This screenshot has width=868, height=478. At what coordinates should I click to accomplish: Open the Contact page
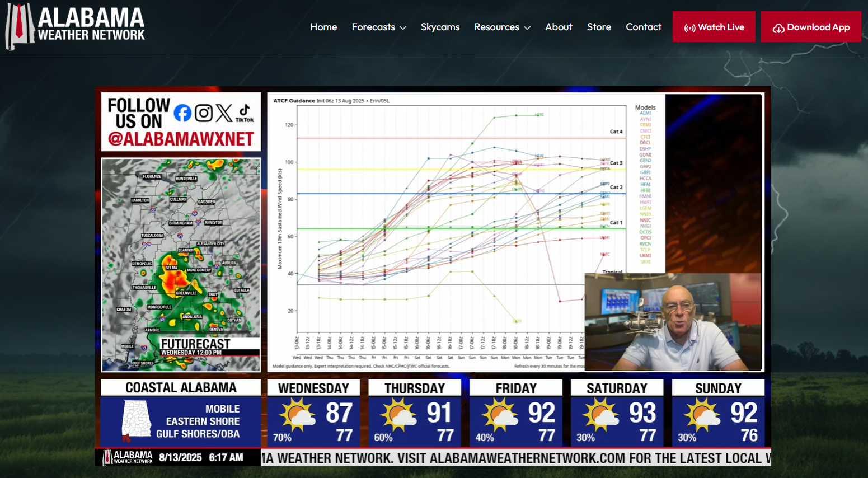click(644, 27)
